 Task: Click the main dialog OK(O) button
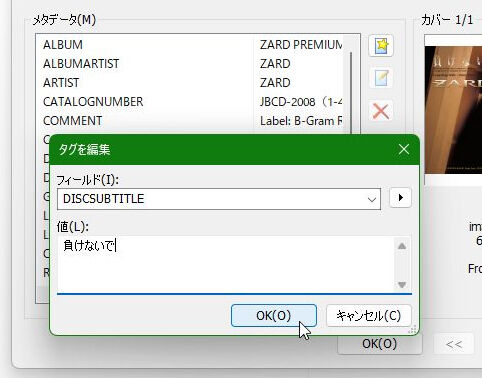point(380,344)
